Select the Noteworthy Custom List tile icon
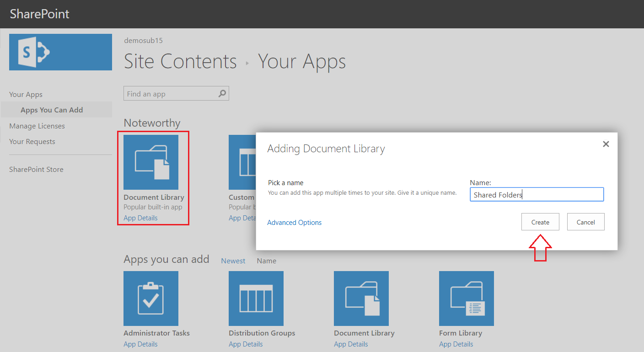This screenshot has height=352, width=644. pos(242,162)
